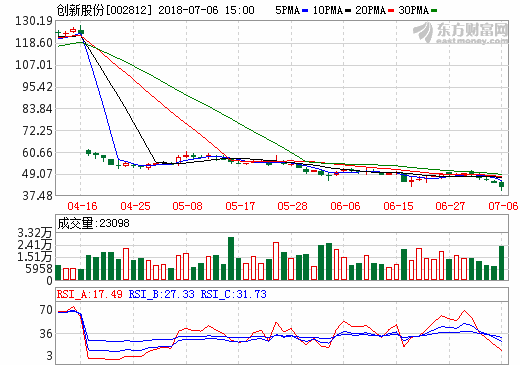Click the 1.51万 volume axis value
The width and height of the screenshot is (520, 365).
pos(35,257)
